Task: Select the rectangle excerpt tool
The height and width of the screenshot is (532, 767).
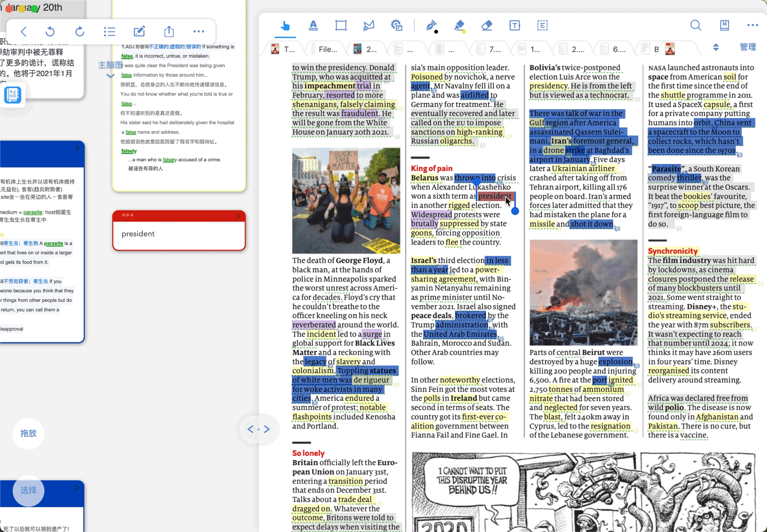Action: pos(341,26)
